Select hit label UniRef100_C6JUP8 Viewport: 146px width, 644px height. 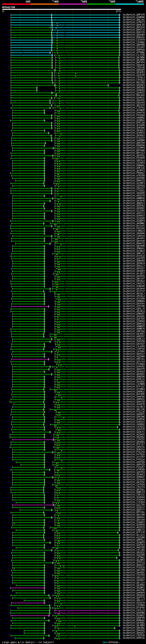(134, 347)
